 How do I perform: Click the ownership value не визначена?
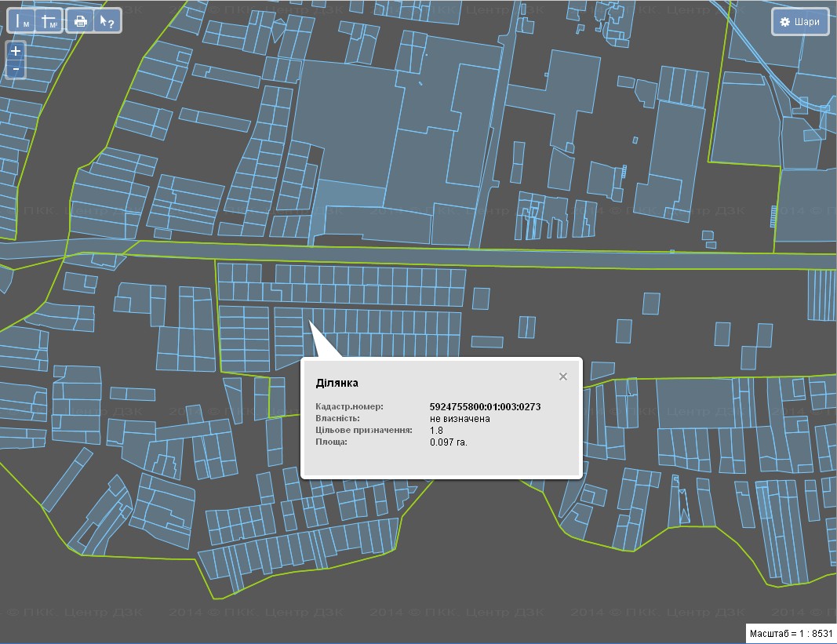coord(460,419)
